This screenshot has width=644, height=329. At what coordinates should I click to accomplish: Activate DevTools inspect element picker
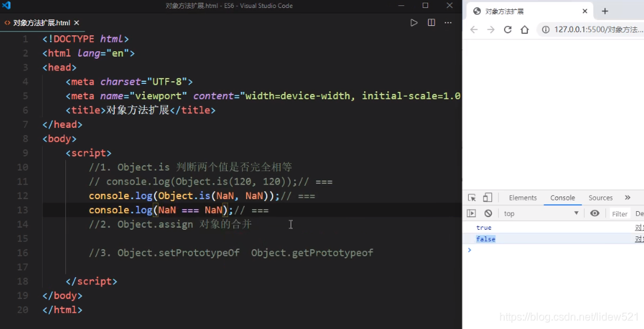click(x=472, y=198)
